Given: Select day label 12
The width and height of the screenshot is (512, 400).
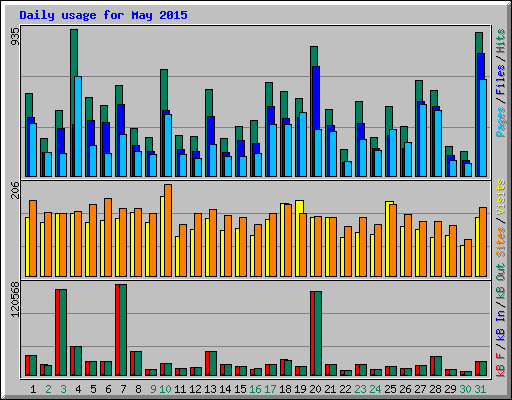Looking at the screenshot, I should point(195,389).
